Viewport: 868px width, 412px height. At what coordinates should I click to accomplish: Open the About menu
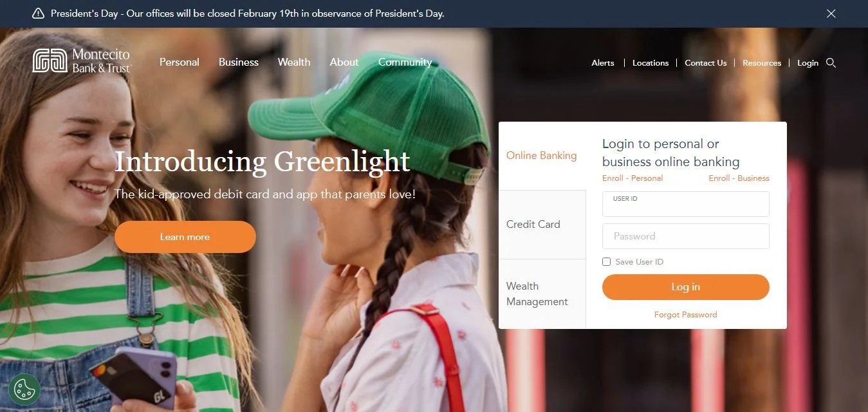point(344,62)
